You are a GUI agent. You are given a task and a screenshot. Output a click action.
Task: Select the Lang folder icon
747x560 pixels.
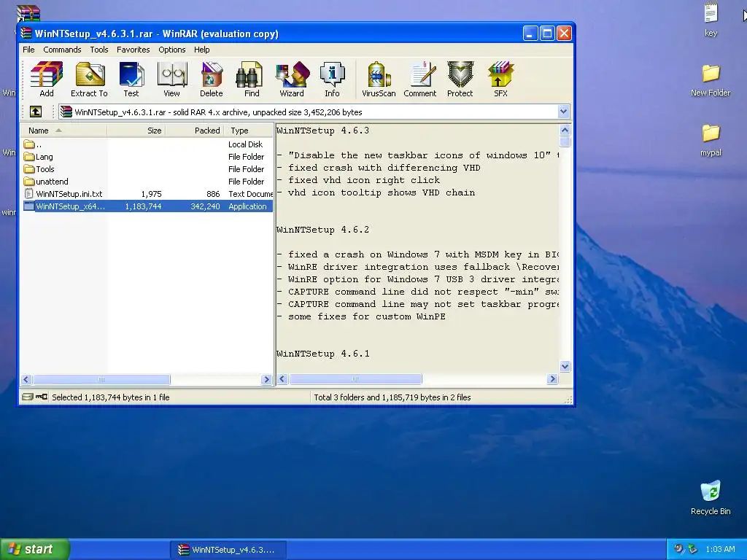(x=29, y=157)
